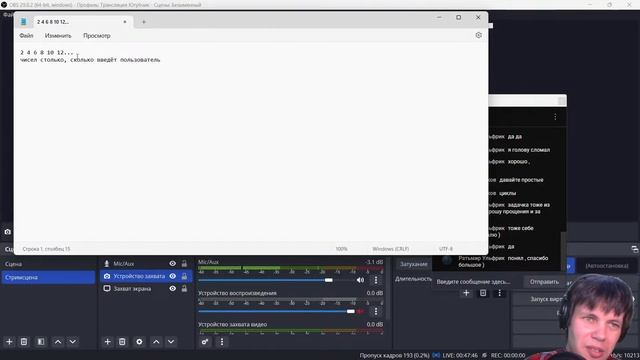
Task: Add new tab in Notepad
Action: 144,22
